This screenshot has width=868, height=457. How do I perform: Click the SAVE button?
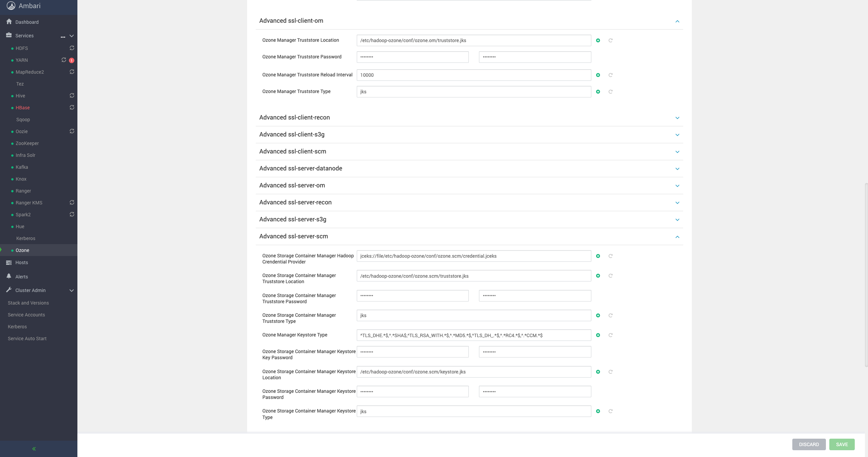[842, 444]
